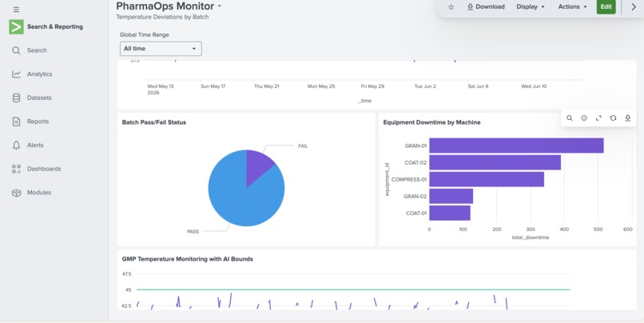Click the Analytics chart icon in sidebar
Viewport: 644px width, 323px height.
(x=16, y=74)
